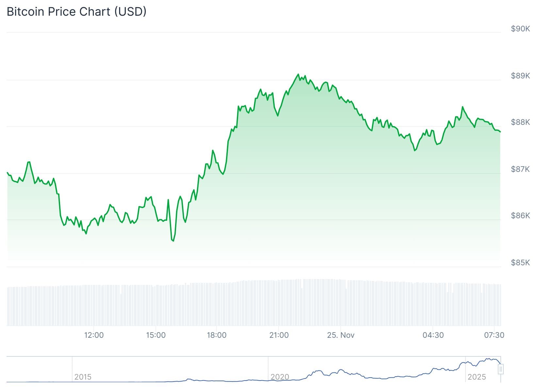
Task: Click the highest peak of the price line
Action: coord(298,74)
